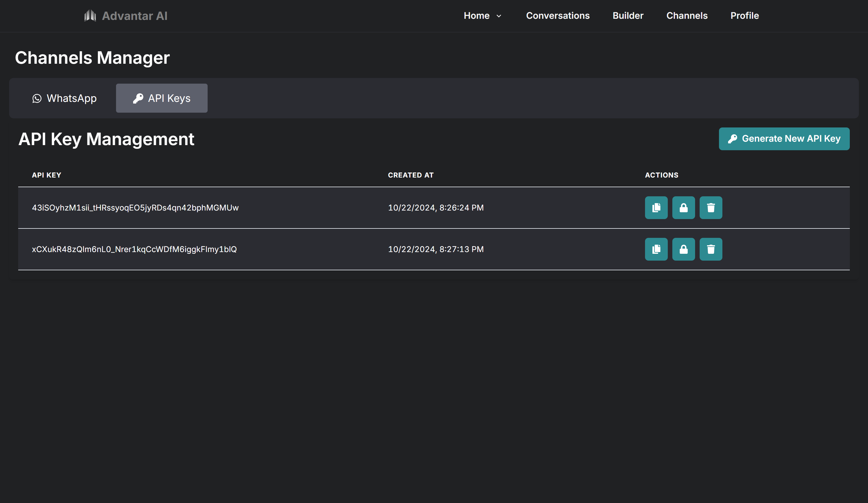Click lock icon for first API key
Image resolution: width=868 pixels, height=503 pixels.
point(683,208)
